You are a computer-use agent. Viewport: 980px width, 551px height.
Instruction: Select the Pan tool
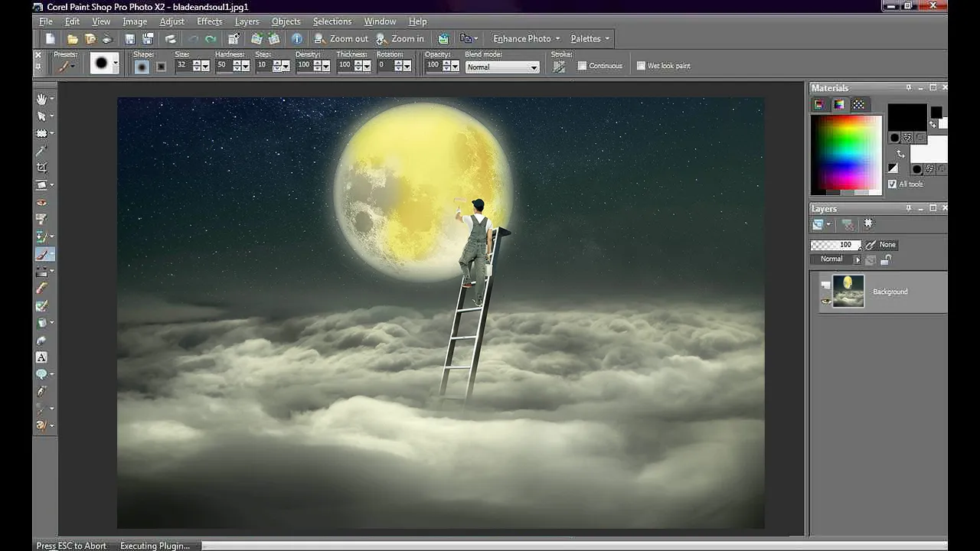42,98
